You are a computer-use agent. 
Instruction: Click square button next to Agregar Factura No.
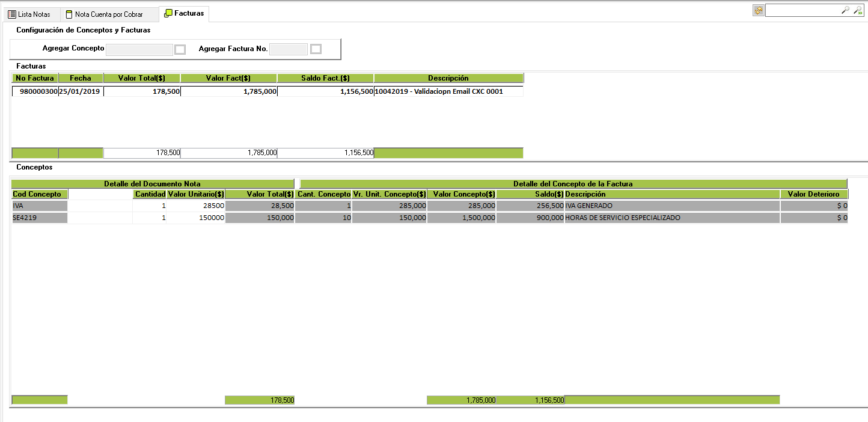316,49
